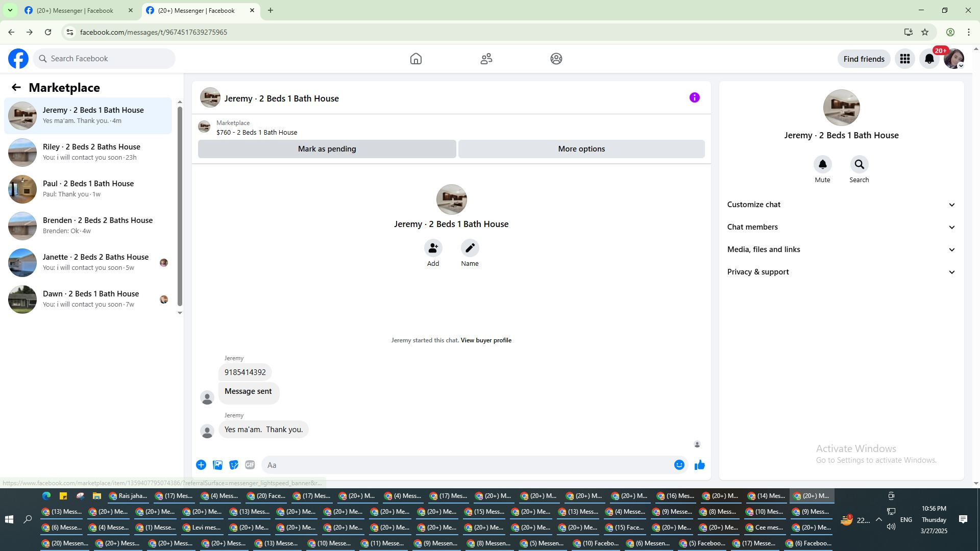Open the Friends icon in top navigation

486,59
